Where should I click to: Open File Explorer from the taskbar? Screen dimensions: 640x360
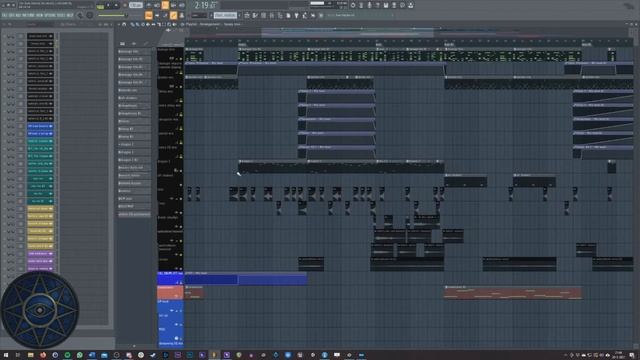(31, 355)
